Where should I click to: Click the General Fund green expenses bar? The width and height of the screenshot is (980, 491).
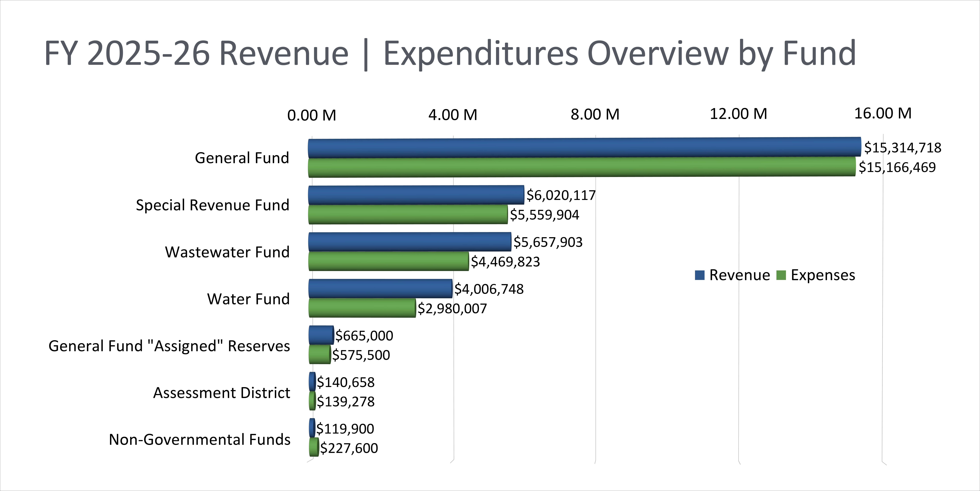tap(582, 167)
